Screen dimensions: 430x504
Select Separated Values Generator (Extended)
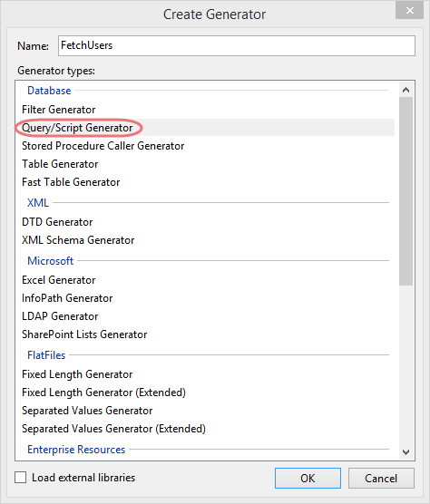204,429
